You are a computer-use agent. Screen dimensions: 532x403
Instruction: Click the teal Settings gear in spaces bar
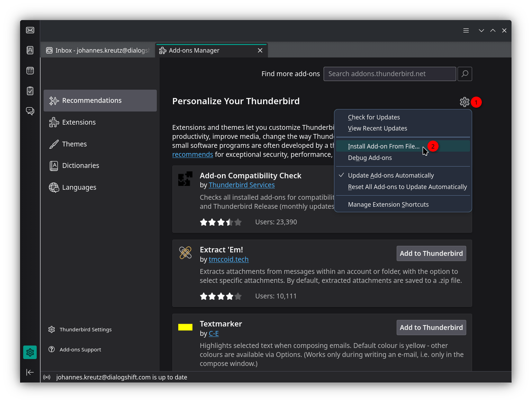(x=30, y=352)
